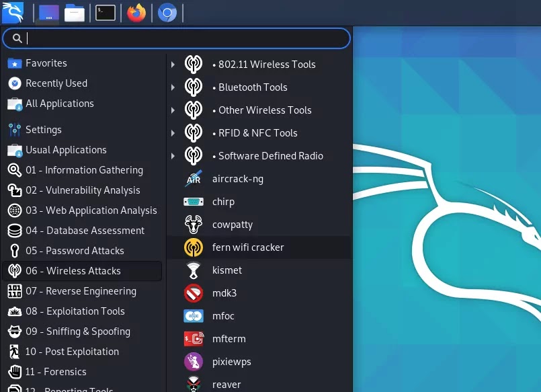
Task: Expand the Other Wireless Tools submenu arrow
Action: (173, 110)
